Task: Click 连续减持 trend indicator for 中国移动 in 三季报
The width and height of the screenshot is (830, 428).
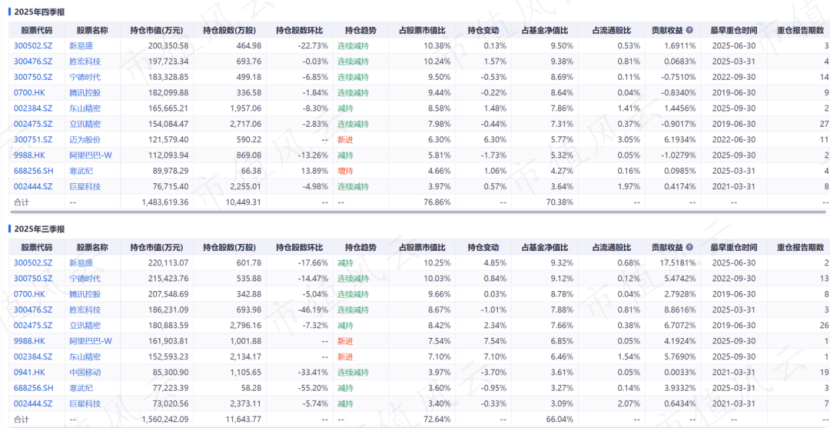Action: [x=351, y=369]
